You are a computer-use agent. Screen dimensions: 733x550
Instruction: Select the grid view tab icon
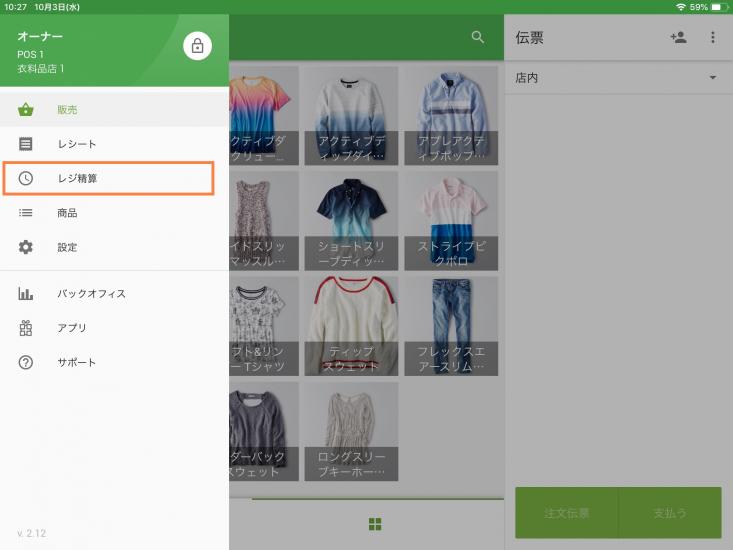375,524
